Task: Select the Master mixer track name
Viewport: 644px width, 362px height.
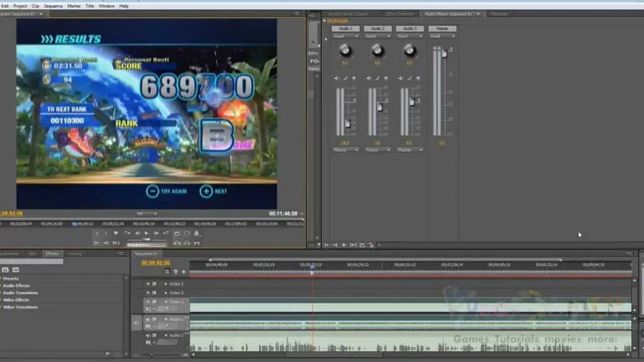Action: 442,28
